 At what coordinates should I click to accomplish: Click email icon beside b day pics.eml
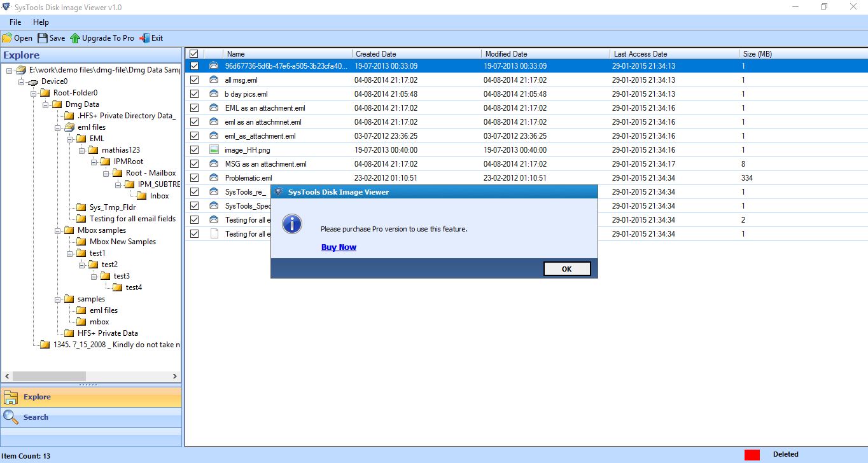pos(214,93)
